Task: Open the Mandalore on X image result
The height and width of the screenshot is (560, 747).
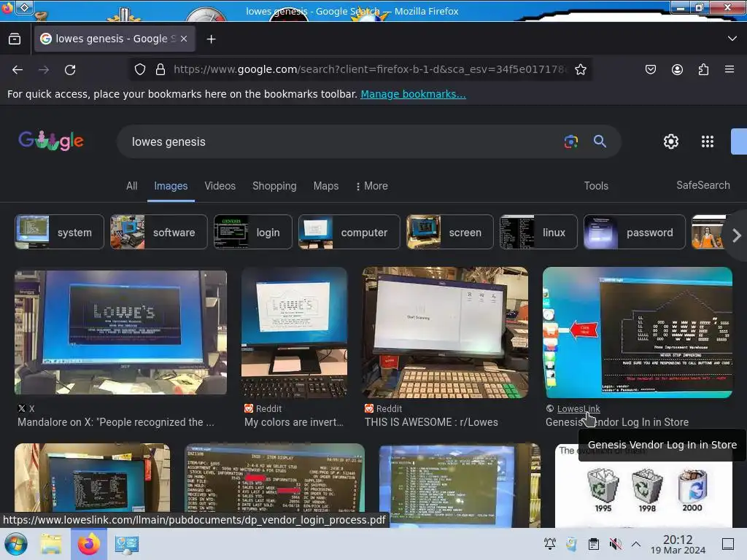Action: 120,332
